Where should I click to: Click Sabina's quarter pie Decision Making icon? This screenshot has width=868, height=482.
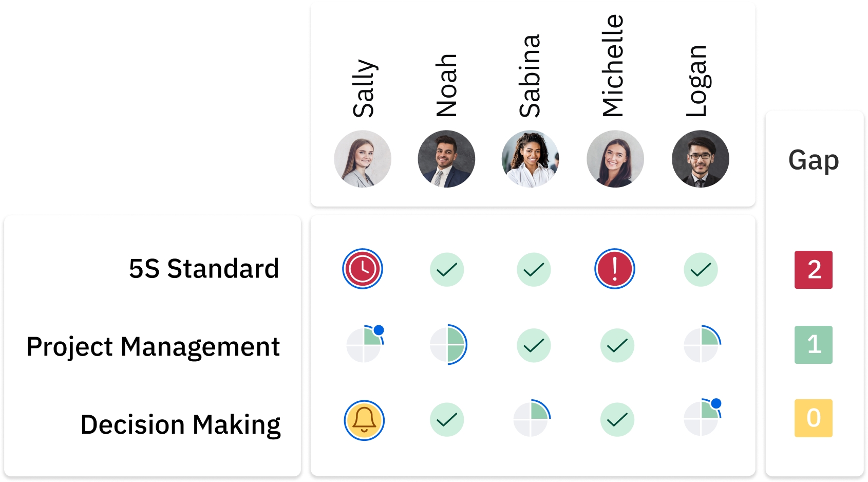532,418
